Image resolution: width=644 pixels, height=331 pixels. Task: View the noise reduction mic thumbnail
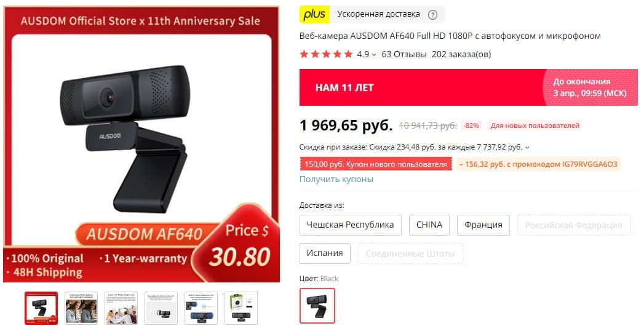pyautogui.click(x=201, y=308)
